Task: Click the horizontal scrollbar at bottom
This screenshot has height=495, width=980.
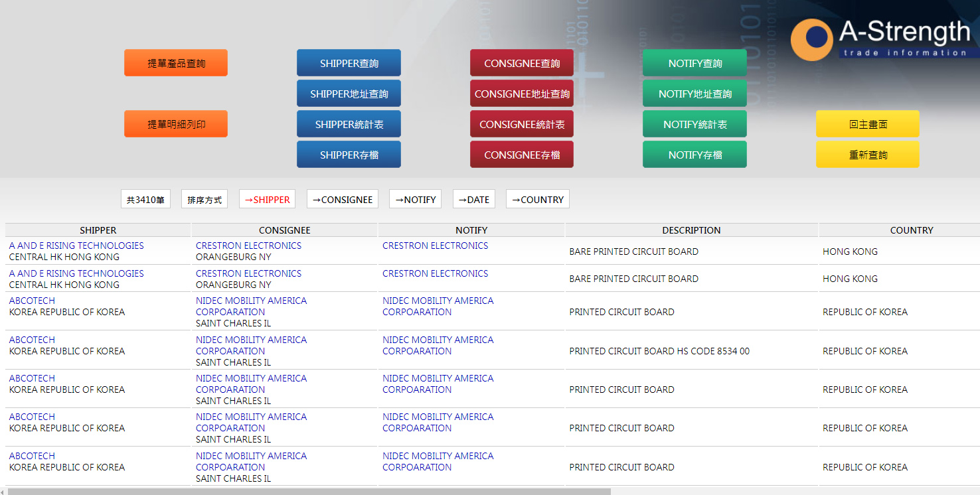Action: pos(309,492)
